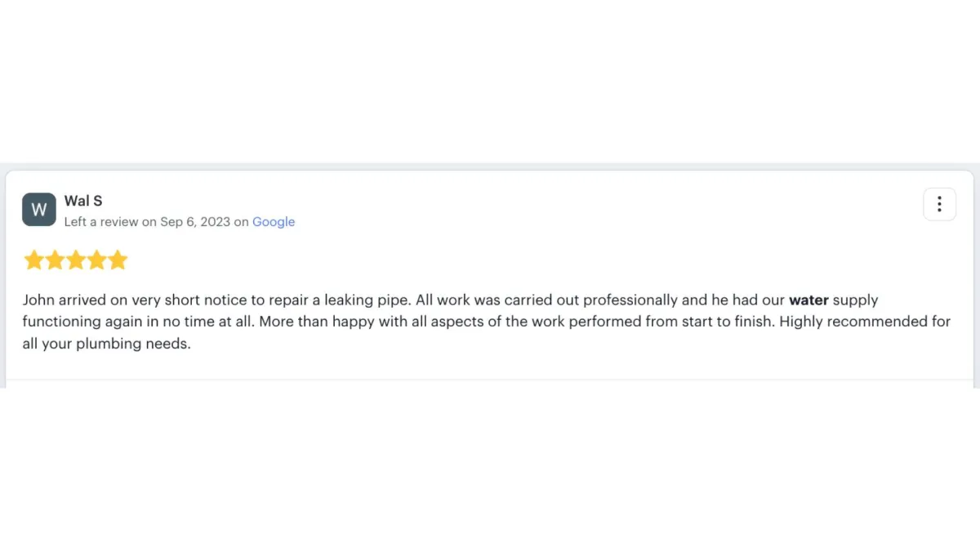Screen dimensions: 980x551
Task: Click the second rating star
Action: tap(55, 260)
